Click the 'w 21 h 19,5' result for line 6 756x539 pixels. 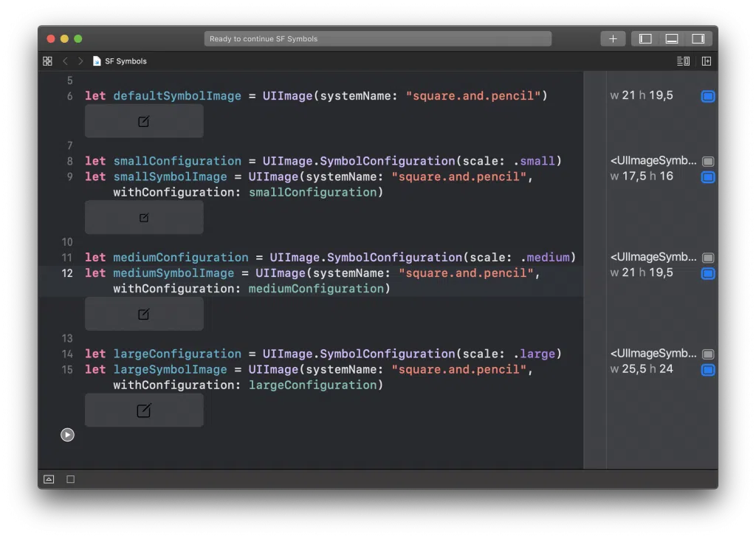pos(642,95)
